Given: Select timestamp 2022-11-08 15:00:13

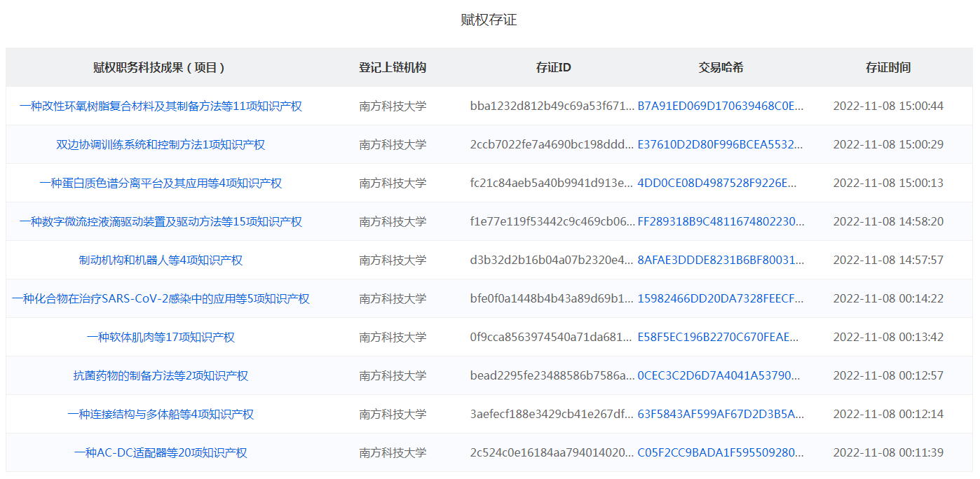Looking at the screenshot, I should 888,183.
